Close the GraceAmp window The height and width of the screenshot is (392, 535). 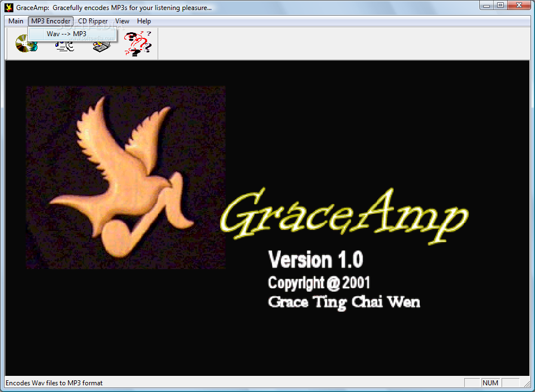519,6
